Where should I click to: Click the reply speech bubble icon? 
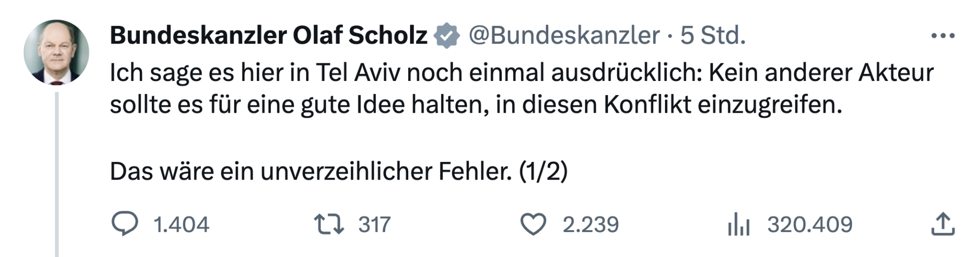[x=124, y=224]
